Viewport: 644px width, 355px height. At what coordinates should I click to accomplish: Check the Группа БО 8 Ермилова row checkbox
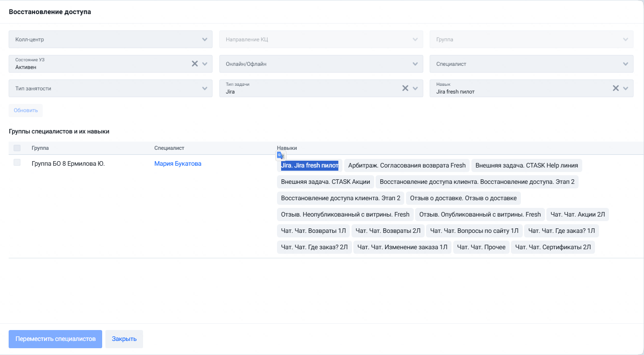17,163
